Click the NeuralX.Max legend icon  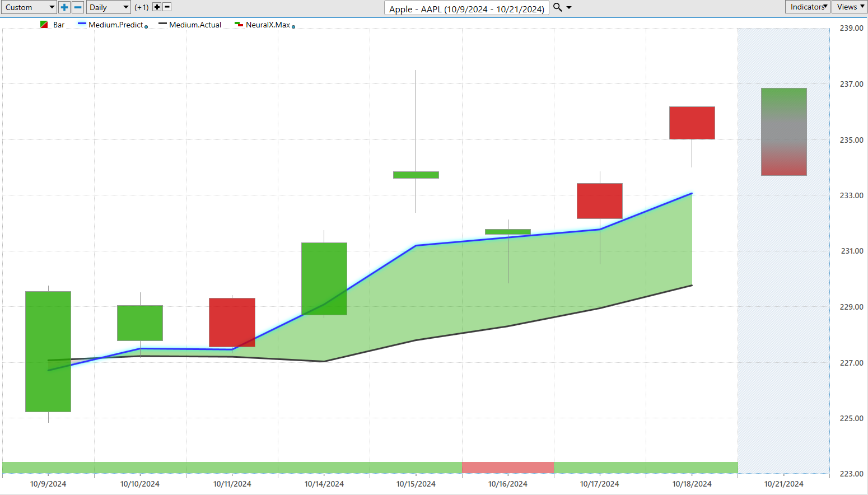(239, 25)
